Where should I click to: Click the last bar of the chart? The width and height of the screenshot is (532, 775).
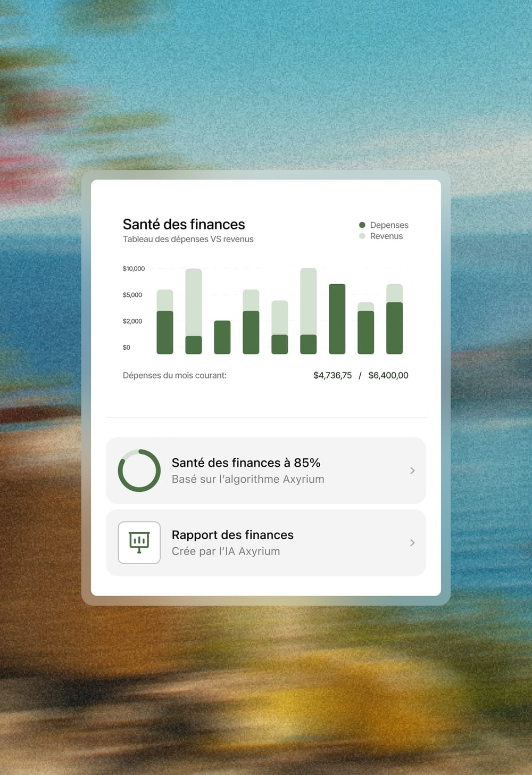click(395, 319)
